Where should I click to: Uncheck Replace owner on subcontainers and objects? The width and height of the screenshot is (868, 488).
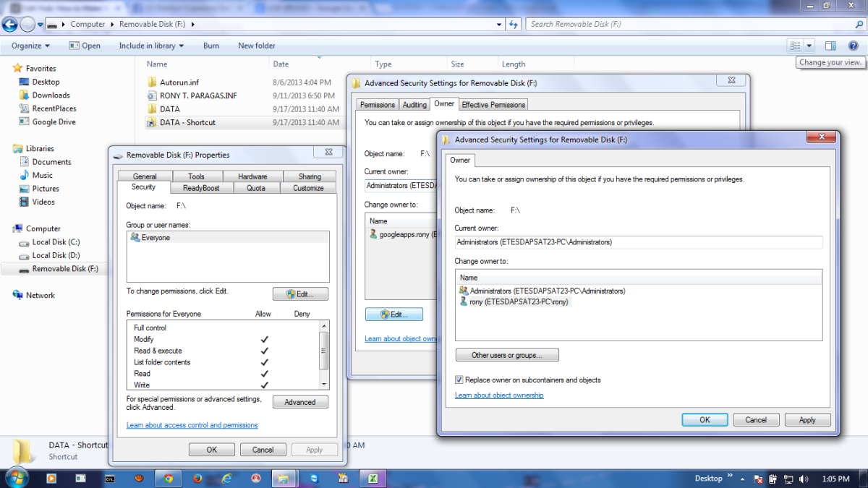460,380
